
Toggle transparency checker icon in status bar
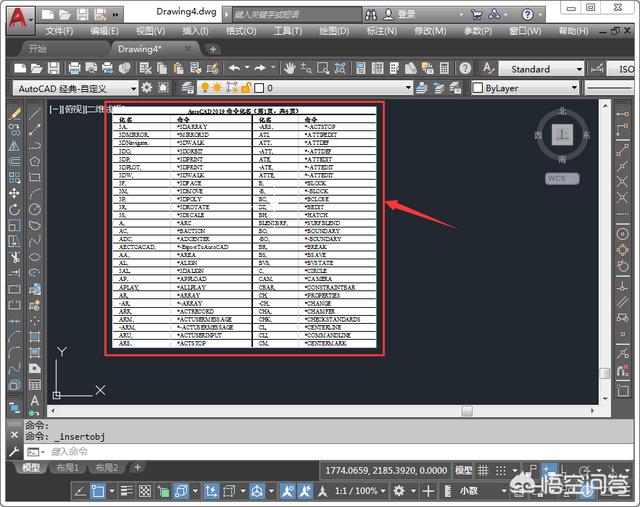145,491
